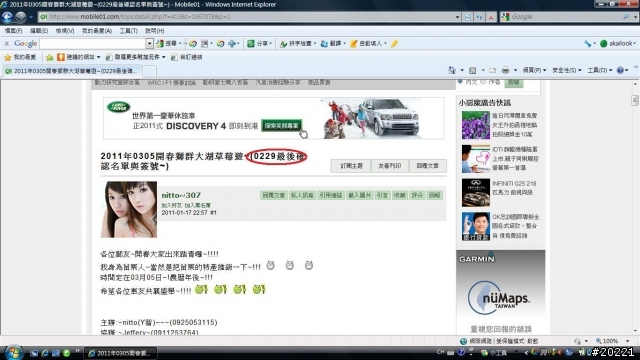Click the blue Help question mark icon
640x360 pixels.
point(620,70)
